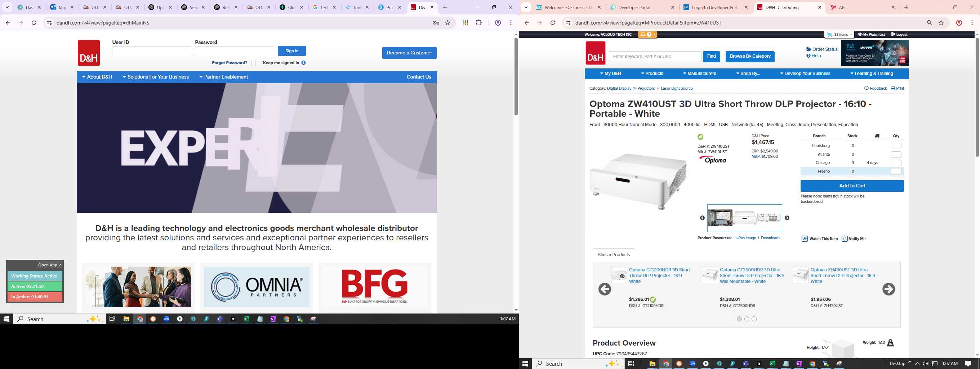Viewport: 980px width, 369px height.
Task: Click the password manager key icon in left address bar
Action: click(436, 23)
